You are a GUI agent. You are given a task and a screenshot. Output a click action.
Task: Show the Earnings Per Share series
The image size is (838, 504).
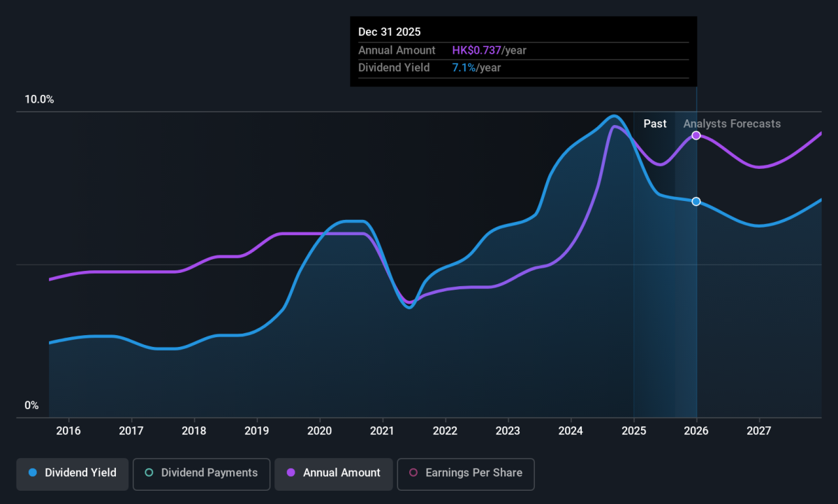(465, 473)
